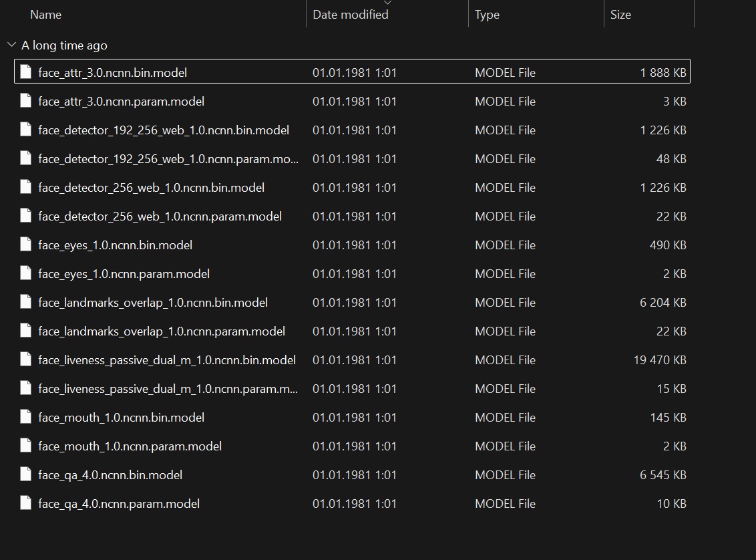Viewport: 756px width, 560px height.
Task: Click the face_attr_3.0.ncnn.bin.model file icon
Action: click(26, 72)
